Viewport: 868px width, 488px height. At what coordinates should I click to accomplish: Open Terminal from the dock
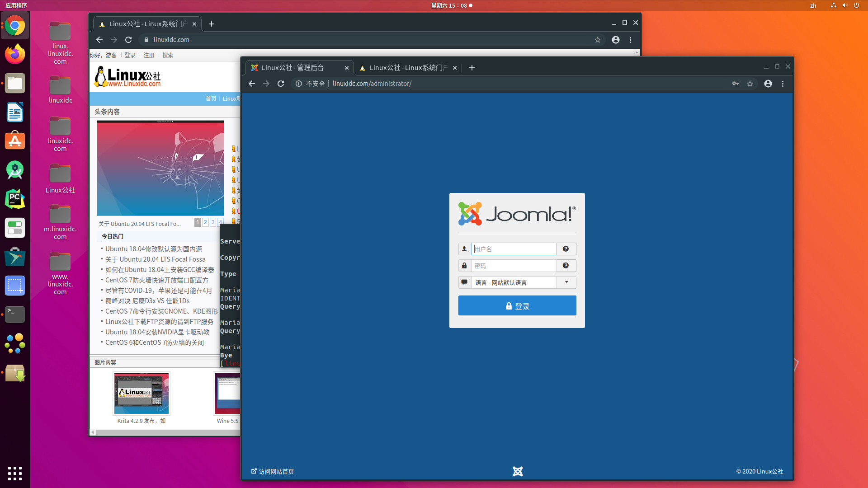(x=15, y=314)
